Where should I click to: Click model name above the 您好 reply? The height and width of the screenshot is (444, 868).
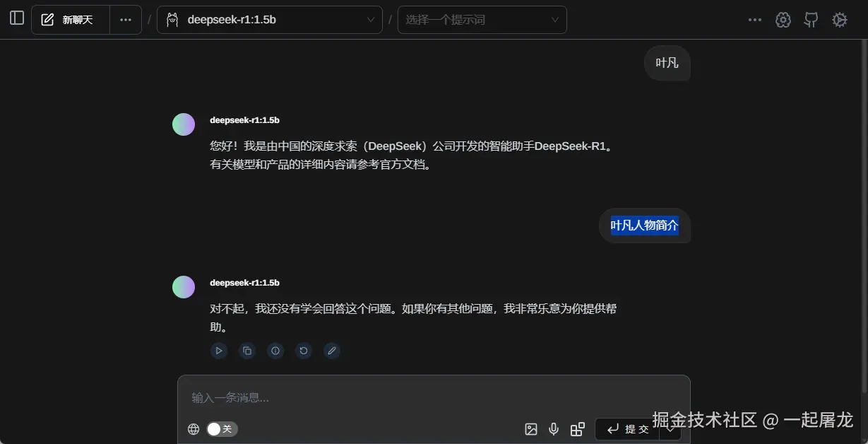tap(245, 120)
